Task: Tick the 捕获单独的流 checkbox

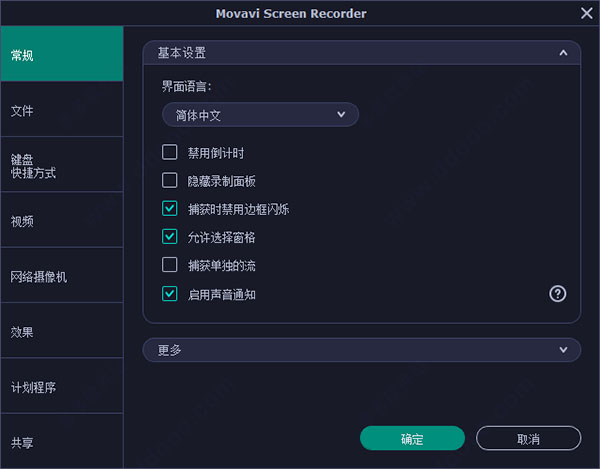Action: coord(170,265)
